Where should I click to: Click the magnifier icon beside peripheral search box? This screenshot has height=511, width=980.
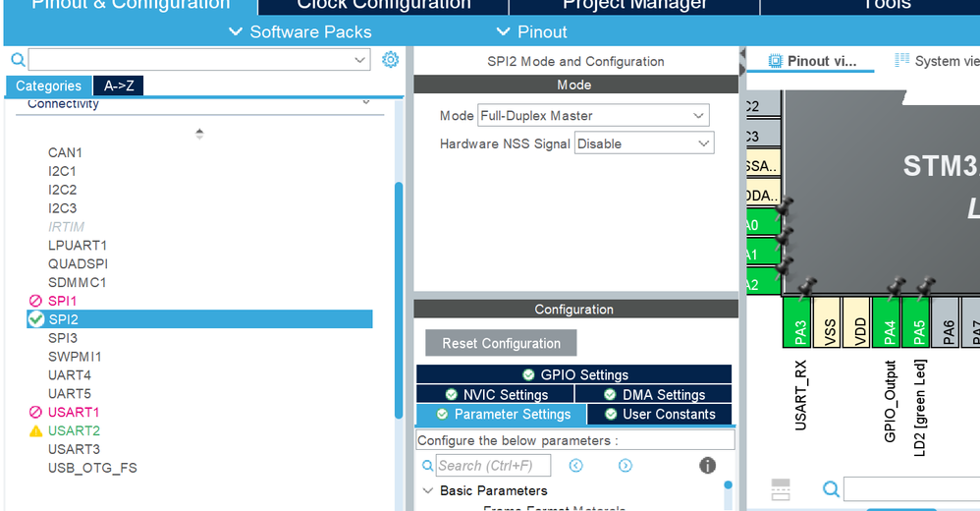click(x=18, y=59)
